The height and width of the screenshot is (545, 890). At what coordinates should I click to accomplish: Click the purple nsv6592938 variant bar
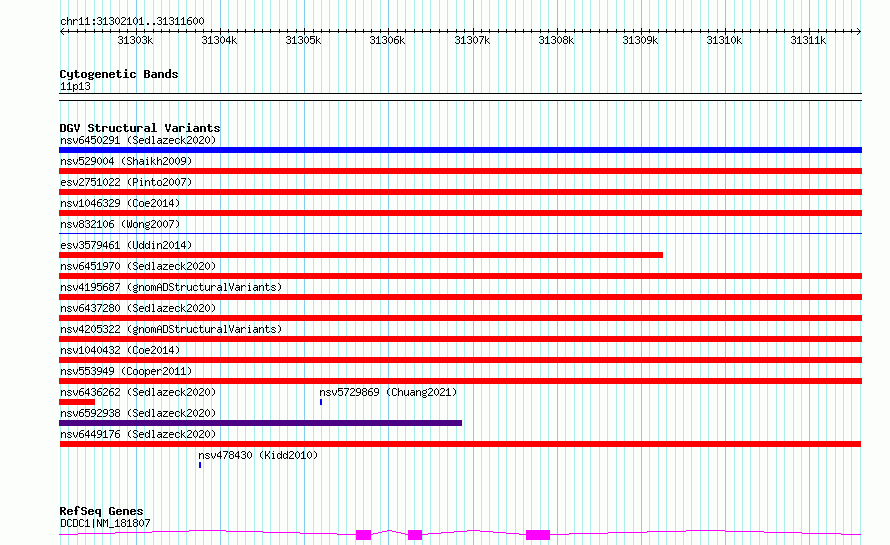(x=261, y=423)
